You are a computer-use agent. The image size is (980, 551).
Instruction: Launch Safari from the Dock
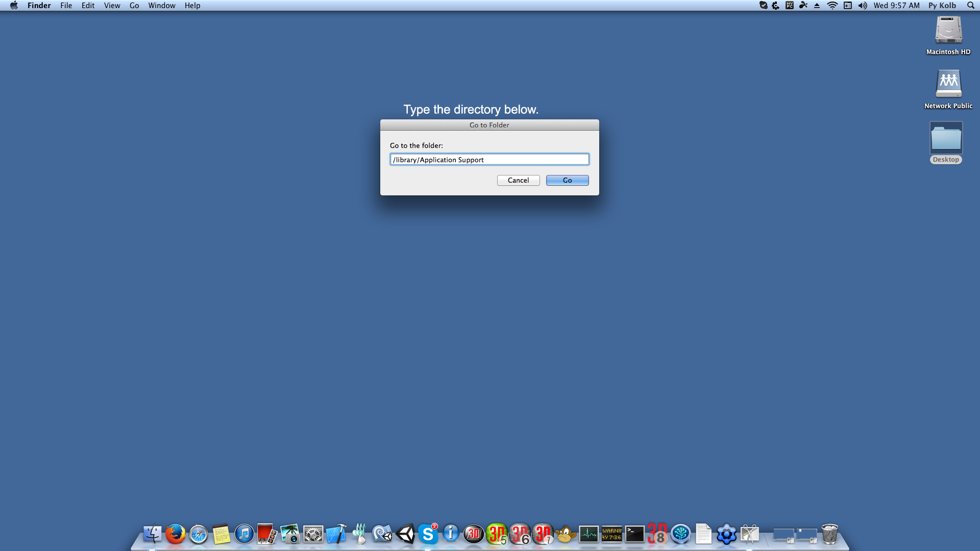(198, 535)
